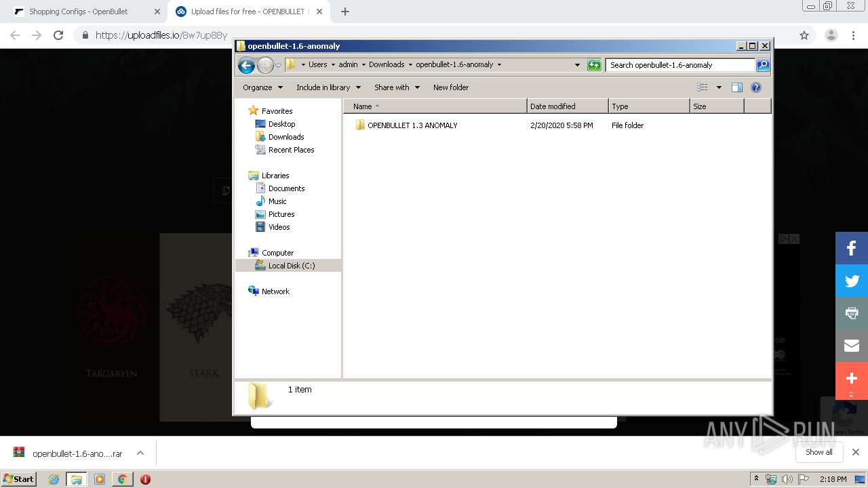Select Downloads in the Favorites list
868x488 pixels.
(x=285, y=137)
